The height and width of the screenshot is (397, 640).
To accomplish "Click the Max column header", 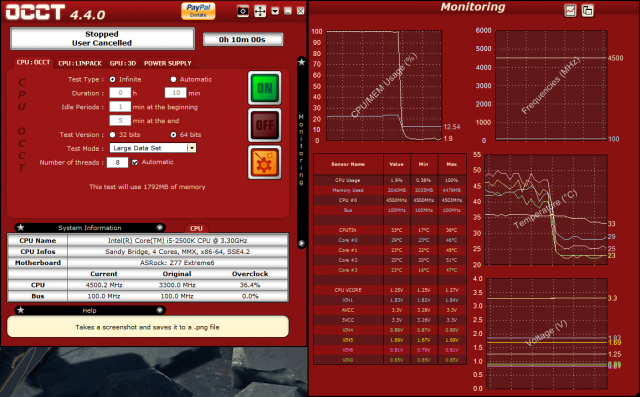I will 452,164.
